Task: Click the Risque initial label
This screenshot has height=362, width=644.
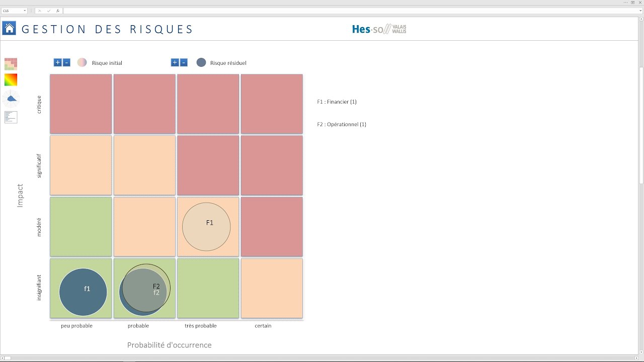Action: tap(107, 63)
